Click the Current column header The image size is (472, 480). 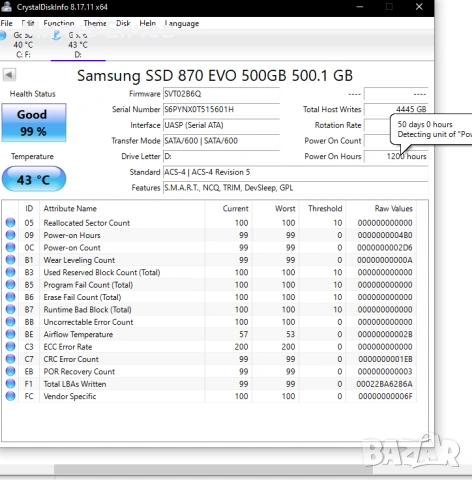(x=229, y=209)
